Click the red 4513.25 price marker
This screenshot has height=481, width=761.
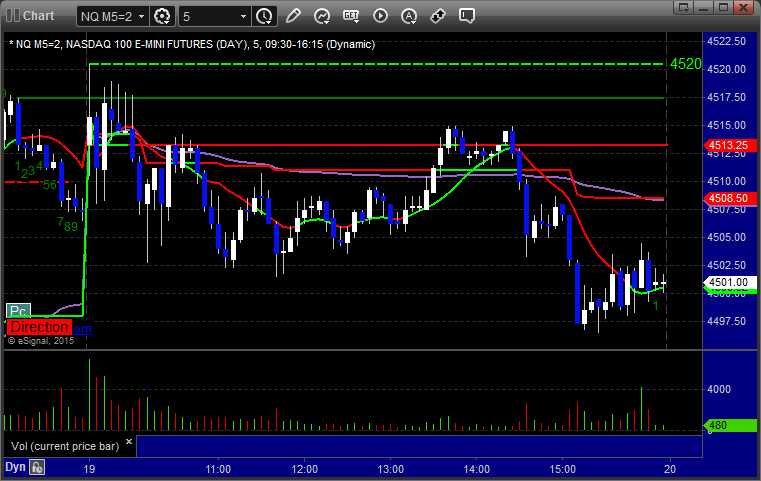pyautogui.click(x=729, y=145)
